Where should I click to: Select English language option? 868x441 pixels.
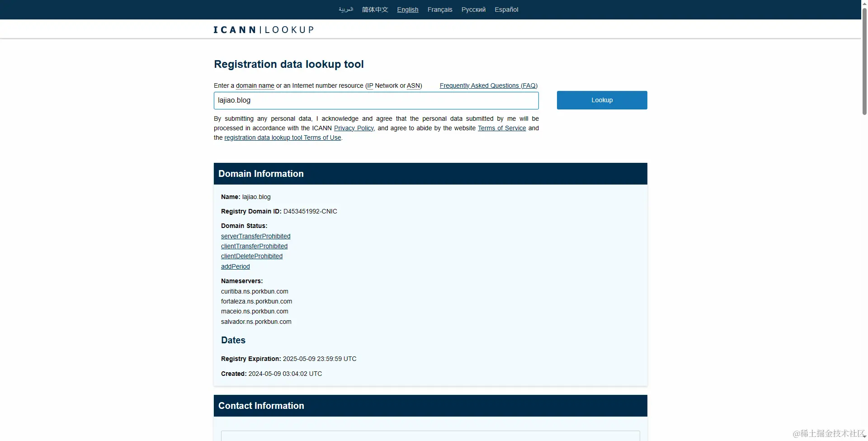pyautogui.click(x=408, y=9)
